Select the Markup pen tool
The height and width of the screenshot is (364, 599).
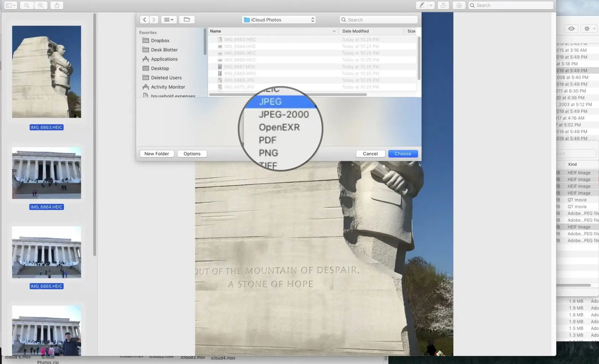422,5
